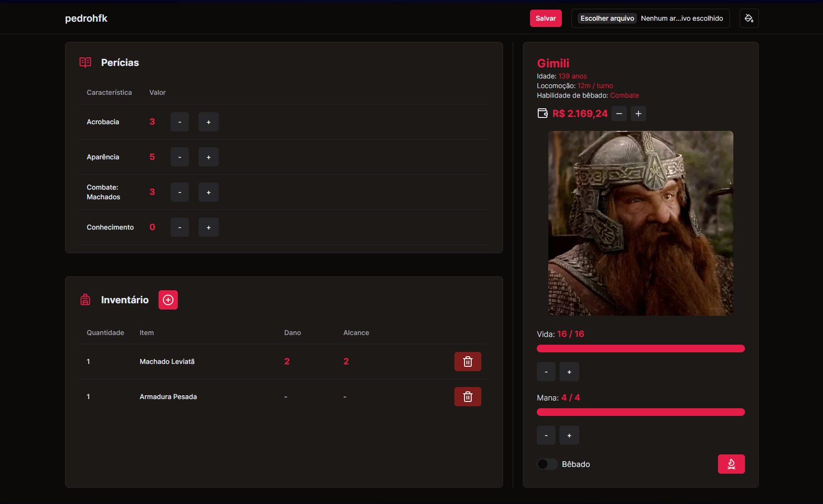Delete the Machado Leviatã item
This screenshot has height=504, width=823.
[467, 362]
